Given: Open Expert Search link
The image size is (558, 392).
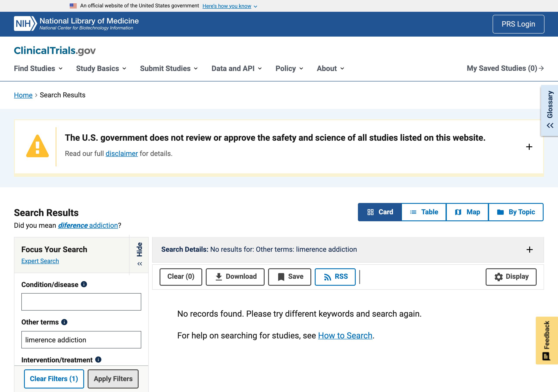Looking at the screenshot, I should coord(40,261).
